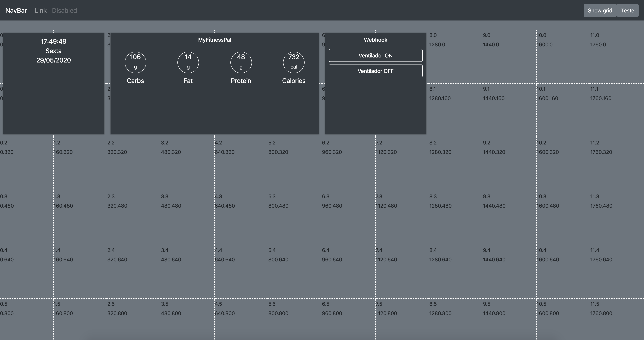The width and height of the screenshot is (644, 340).
Task: Click the 732 cal Calories circle
Action: click(293, 62)
